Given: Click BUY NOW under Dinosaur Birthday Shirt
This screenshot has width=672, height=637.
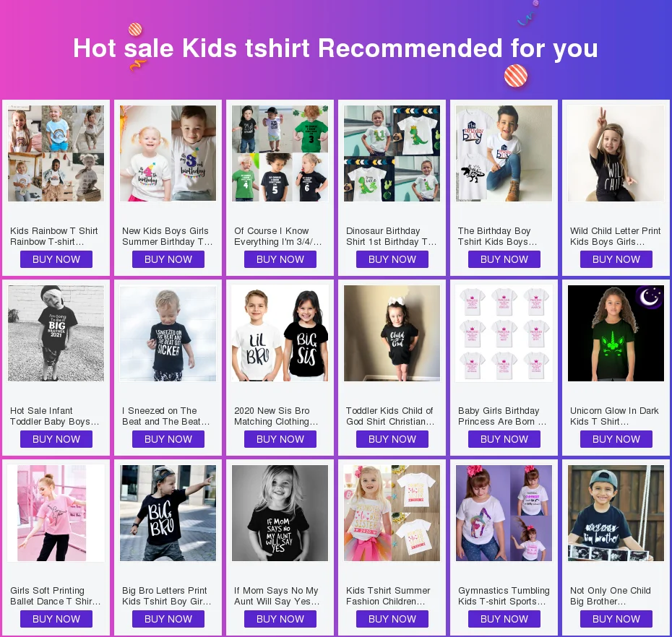Looking at the screenshot, I should tap(392, 259).
